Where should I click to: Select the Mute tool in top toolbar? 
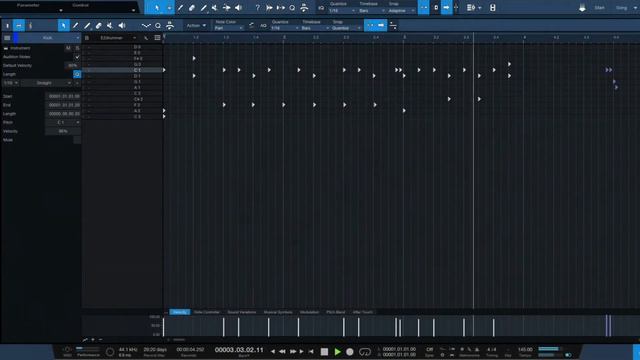[215, 7]
